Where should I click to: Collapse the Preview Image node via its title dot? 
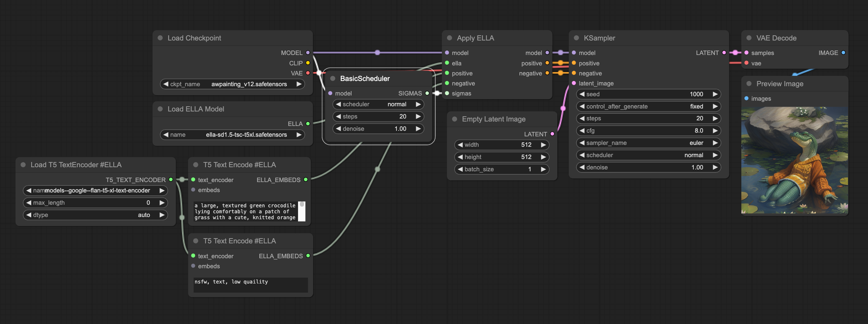[749, 84]
